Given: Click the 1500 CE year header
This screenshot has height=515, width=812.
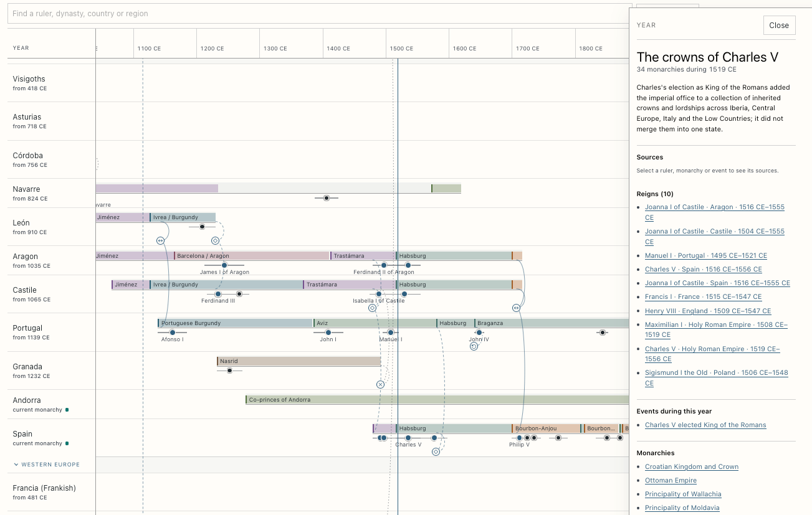Looking at the screenshot, I should (401, 49).
